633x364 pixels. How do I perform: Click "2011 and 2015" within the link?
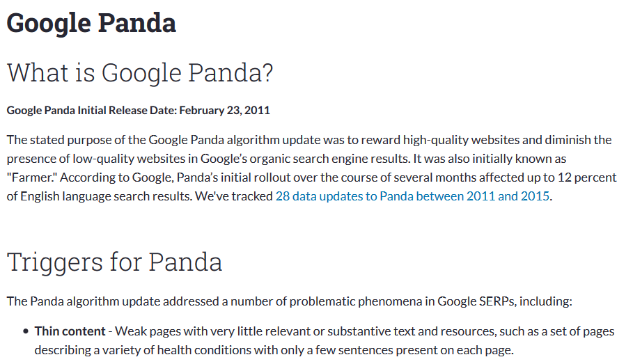(508, 196)
